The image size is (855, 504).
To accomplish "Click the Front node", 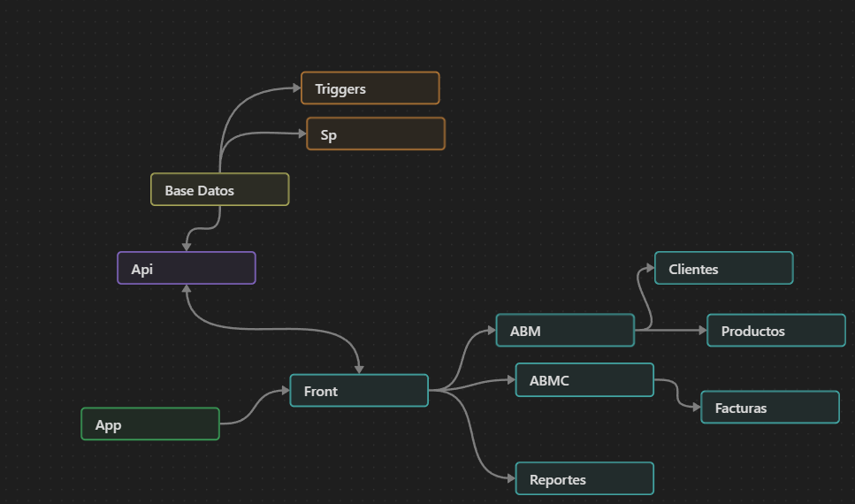I will click(358, 391).
